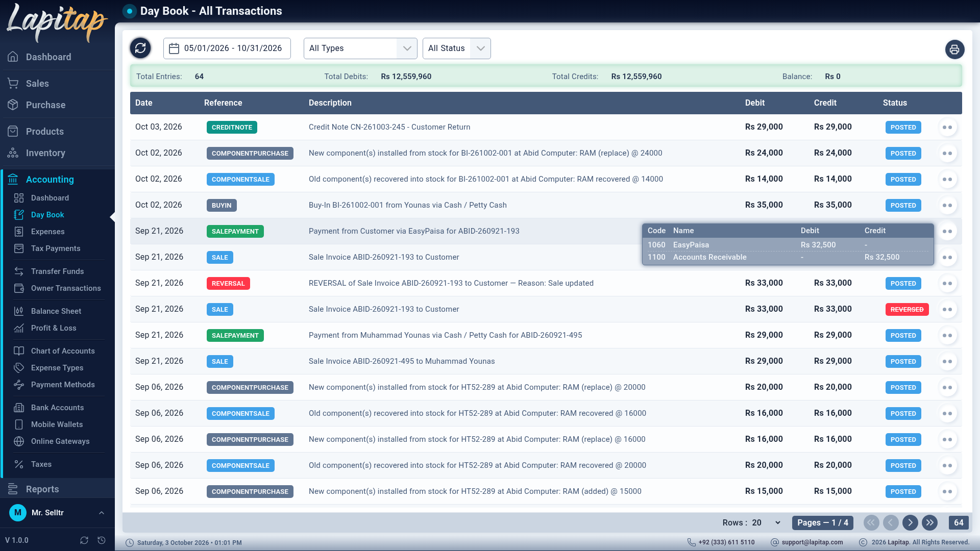
Task: Click the Payment Methods icon
Action: (x=19, y=385)
